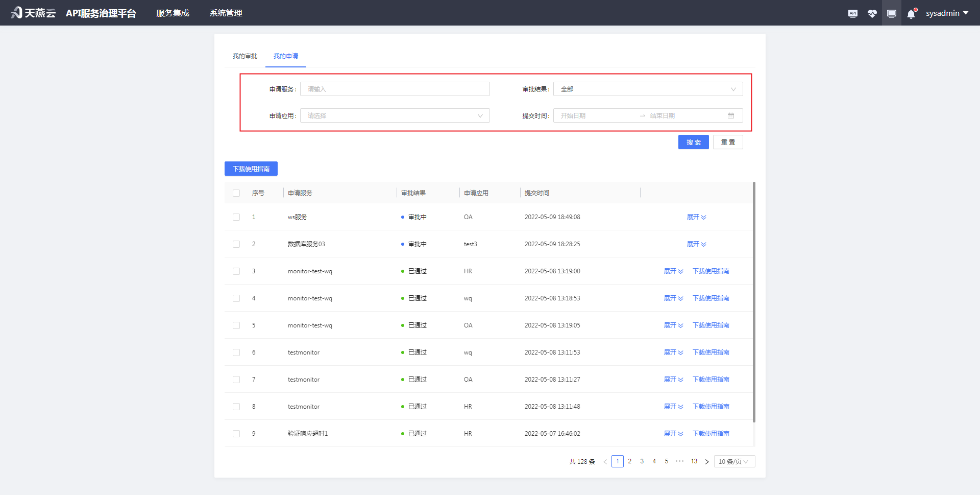Go to previous page with arrow icon
Screen dimensions: 980x495
[x=605, y=461]
